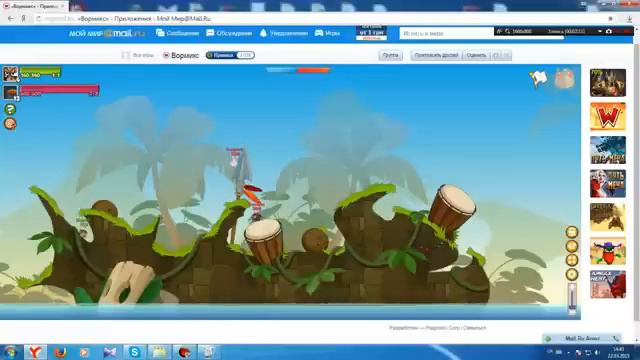Viewport: 640px width, 360px height.
Task: Click the last small square button after Оценить
Action: pos(507,56)
